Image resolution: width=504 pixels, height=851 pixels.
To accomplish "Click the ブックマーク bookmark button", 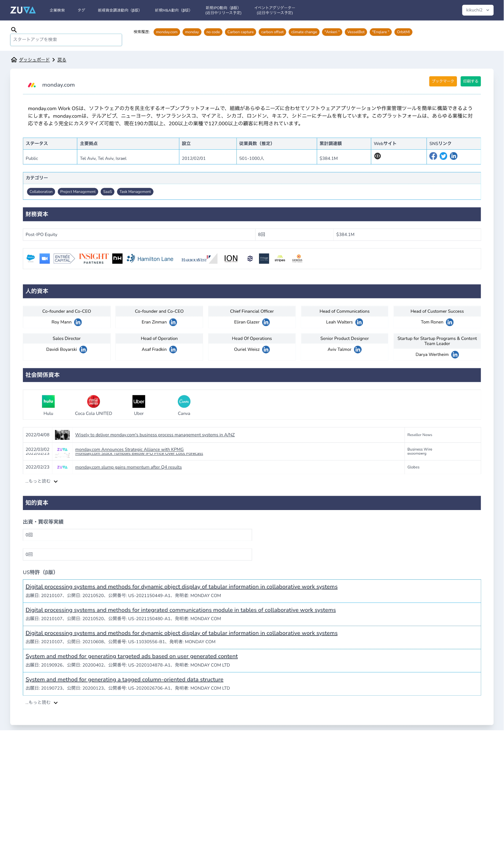I will pyautogui.click(x=443, y=81).
